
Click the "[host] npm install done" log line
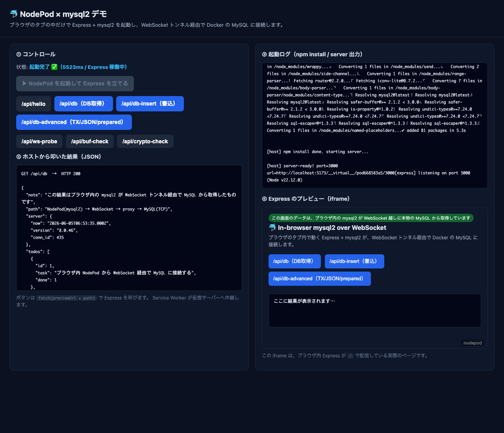pyautogui.click(x=318, y=152)
